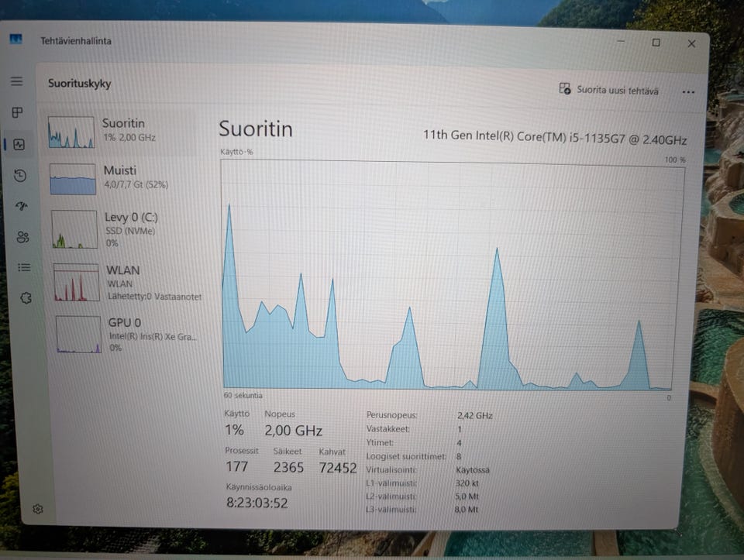Click the Suoritin heading
The image size is (744, 560).
point(256,129)
